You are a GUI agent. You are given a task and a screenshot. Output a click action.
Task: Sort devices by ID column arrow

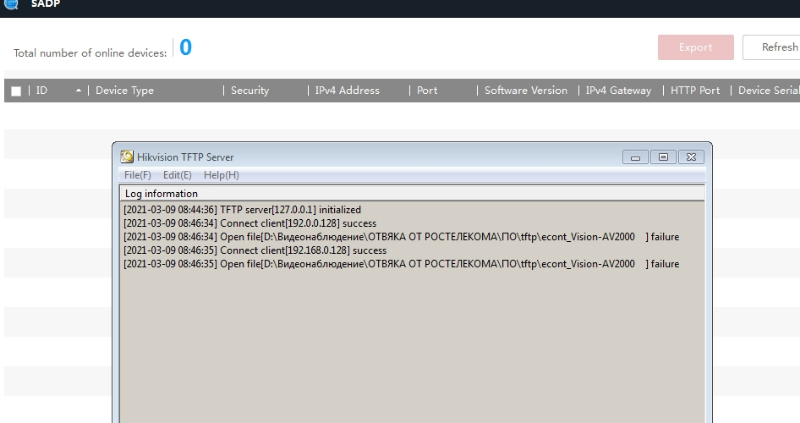[x=78, y=90]
